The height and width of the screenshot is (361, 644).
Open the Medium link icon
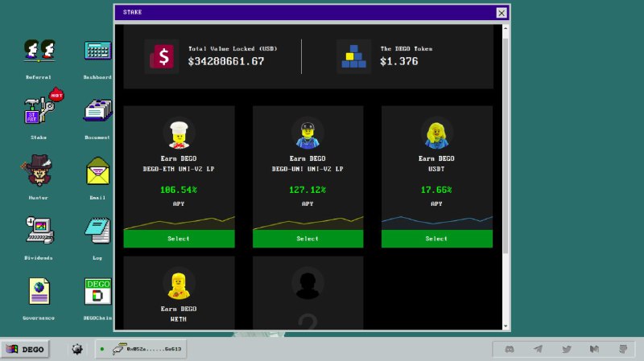[594, 349]
